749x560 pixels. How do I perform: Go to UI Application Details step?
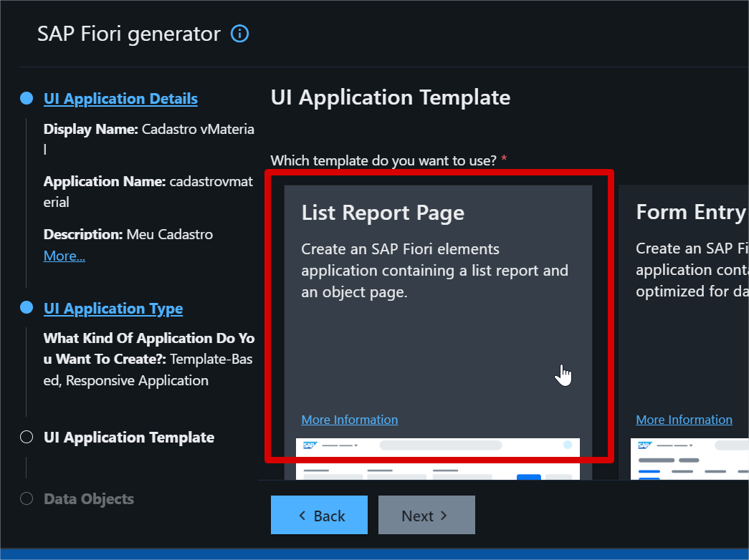pos(120,99)
